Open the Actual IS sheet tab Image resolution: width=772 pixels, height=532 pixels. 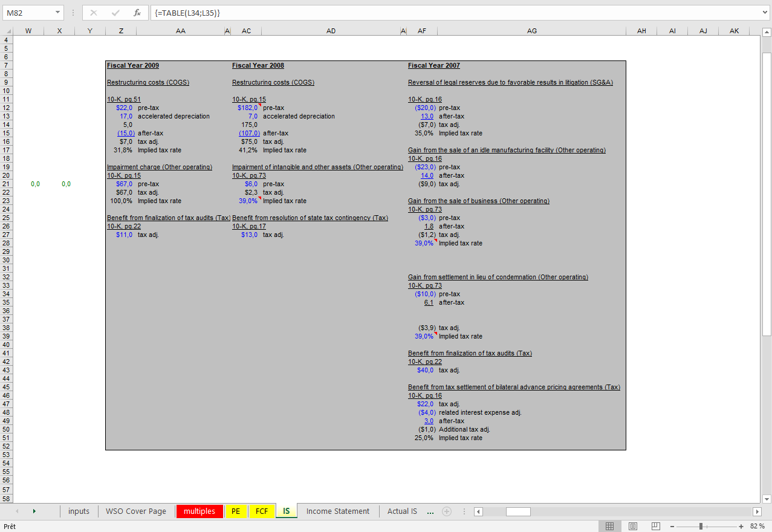pyautogui.click(x=402, y=511)
